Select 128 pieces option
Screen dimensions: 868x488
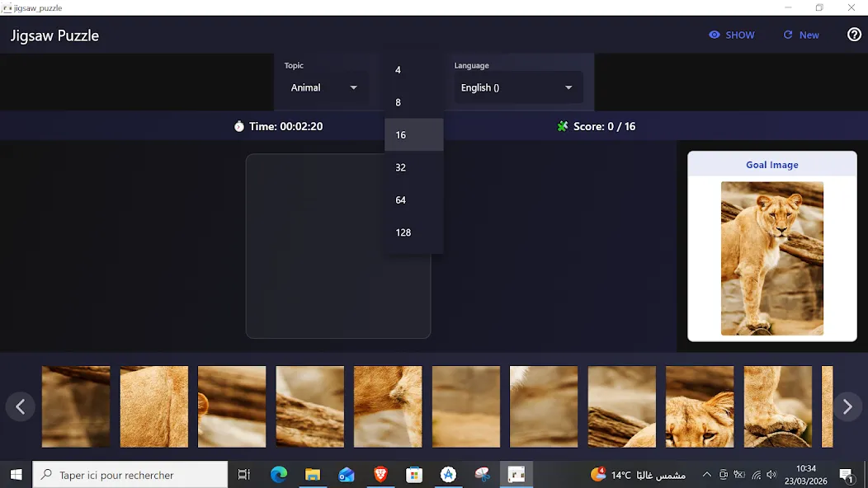pyautogui.click(x=413, y=232)
